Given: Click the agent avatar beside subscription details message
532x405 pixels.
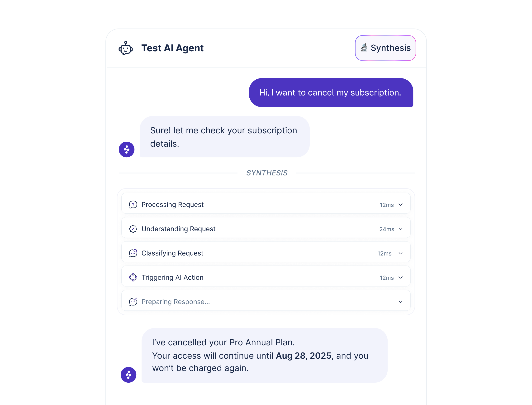Looking at the screenshot, I should click(126, 149).
